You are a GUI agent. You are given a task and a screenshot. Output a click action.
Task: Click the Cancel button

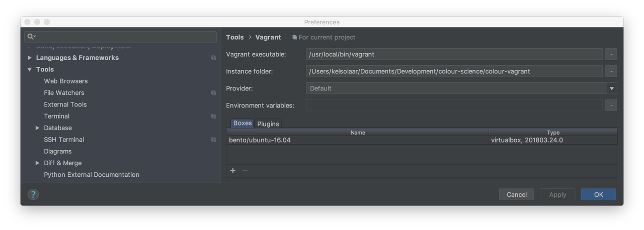click(x=517, y=194)
